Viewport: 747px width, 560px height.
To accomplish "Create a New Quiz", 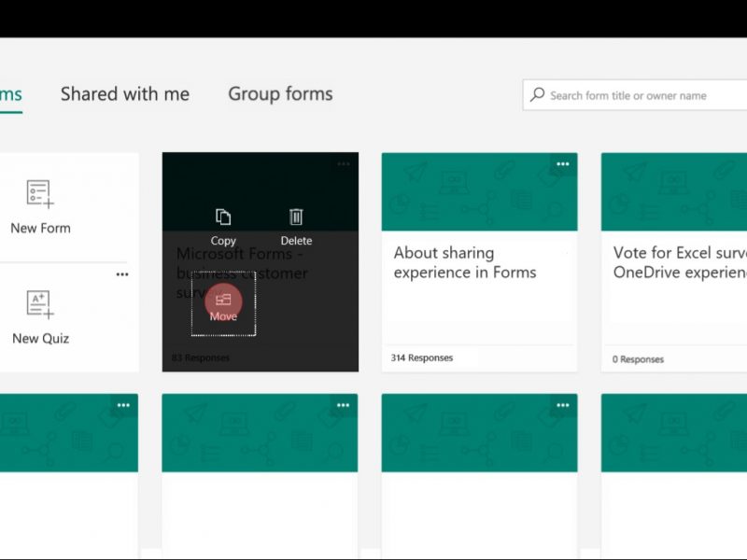I will [40, 317].
